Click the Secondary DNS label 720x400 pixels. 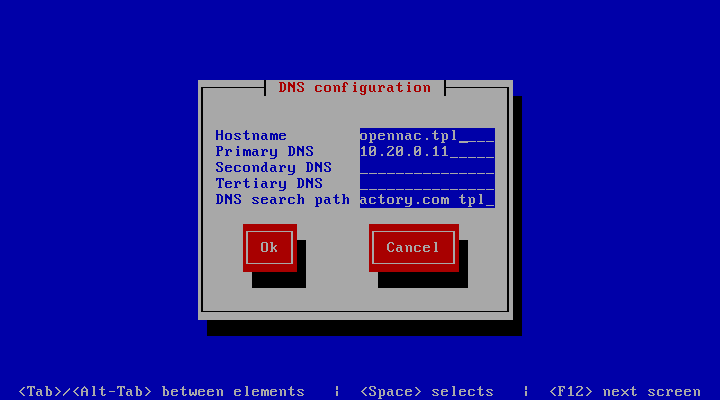(x=274, y=168)
